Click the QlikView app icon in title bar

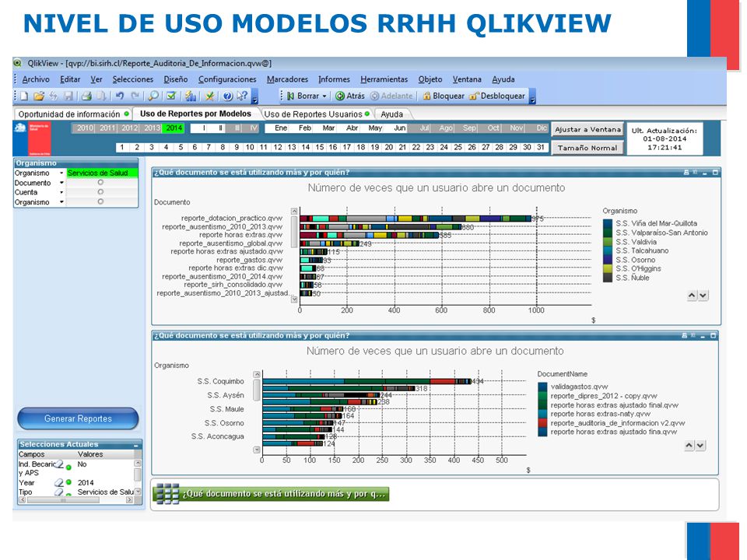18,63
